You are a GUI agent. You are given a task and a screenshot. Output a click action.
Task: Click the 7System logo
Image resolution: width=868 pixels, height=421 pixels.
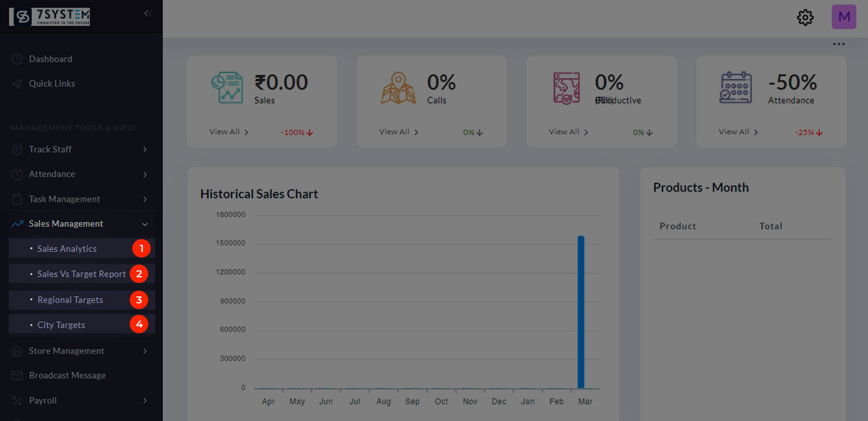(x=50, y=17)
